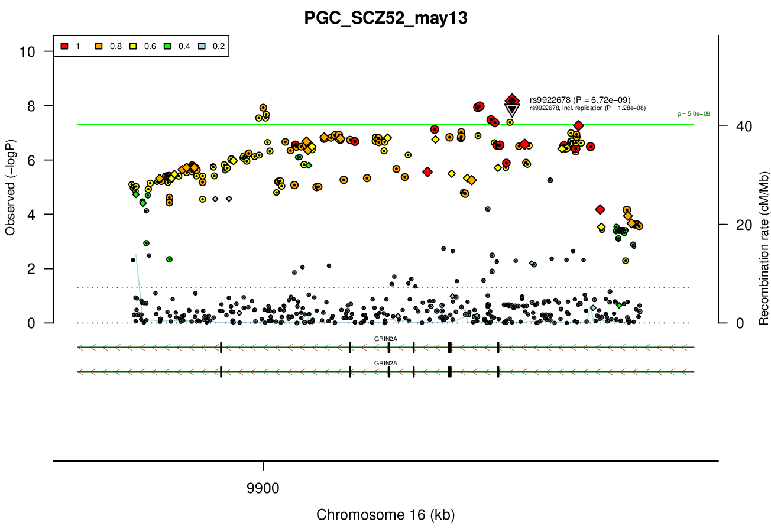
Task: Select the red legend swatch labeled 1
Action: (x=64, y=46)
